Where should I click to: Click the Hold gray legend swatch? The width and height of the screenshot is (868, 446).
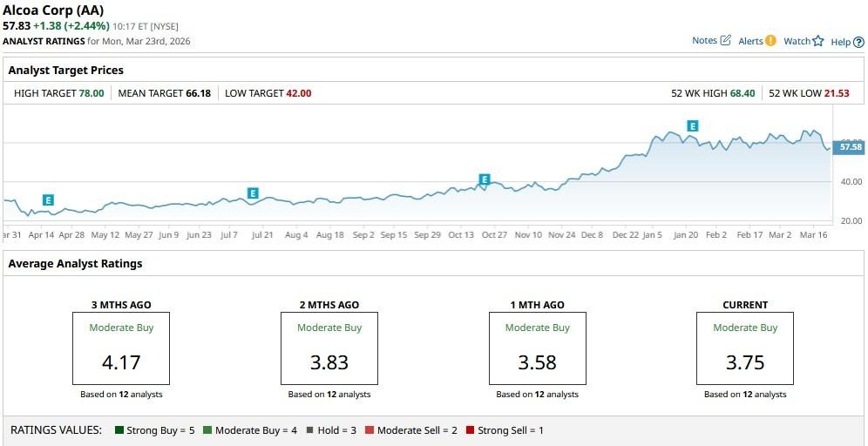(309, 430)
